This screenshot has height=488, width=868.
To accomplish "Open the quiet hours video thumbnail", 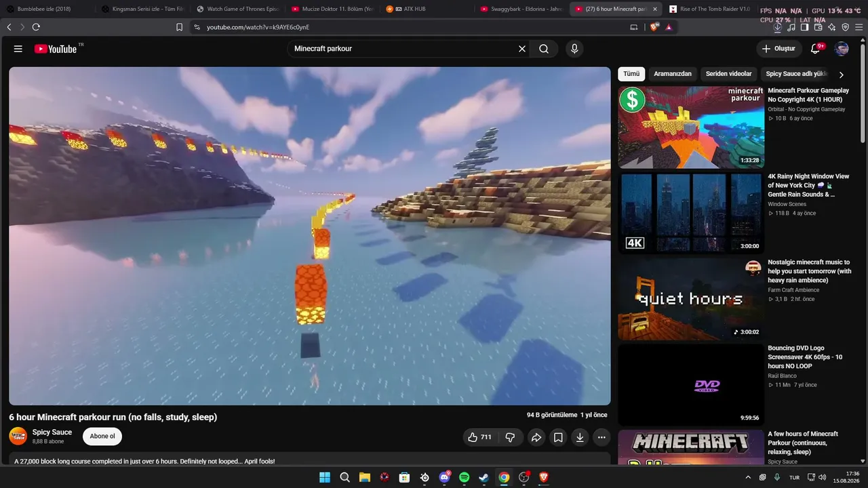I will [x=691, y=299].
